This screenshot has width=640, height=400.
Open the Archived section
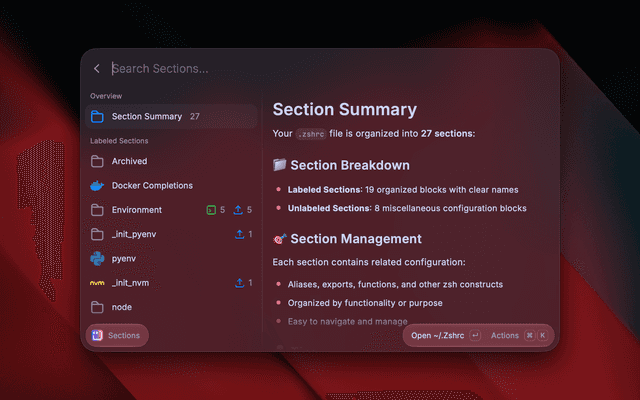pos(171,161)
